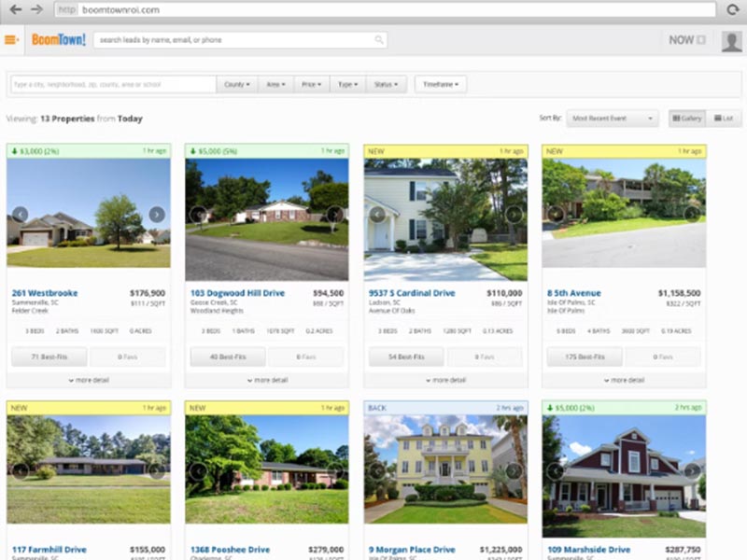Screen dimensions: 747x560
Task: Show next photo of 103 Dogwood Hill Drive
Action: pyautogui.click(x=335, y=215)
